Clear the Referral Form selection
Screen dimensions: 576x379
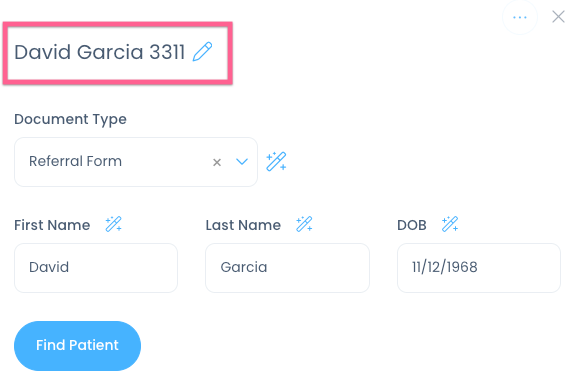217,162
